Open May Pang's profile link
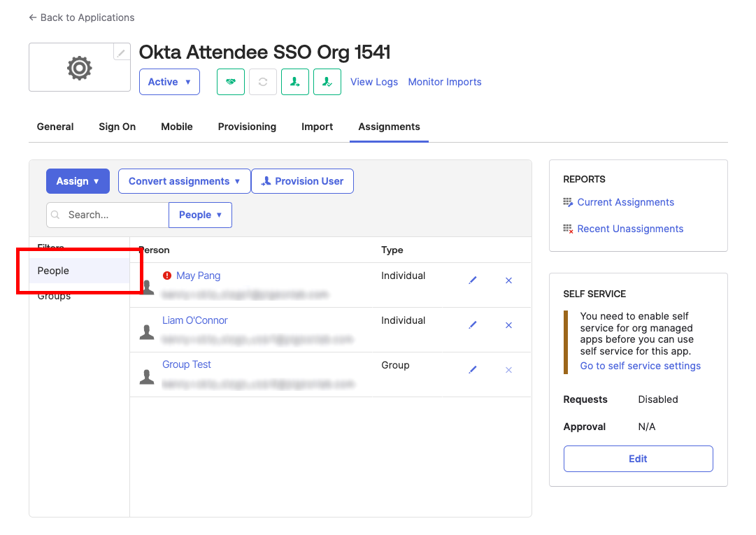 [x=198, y=276]
